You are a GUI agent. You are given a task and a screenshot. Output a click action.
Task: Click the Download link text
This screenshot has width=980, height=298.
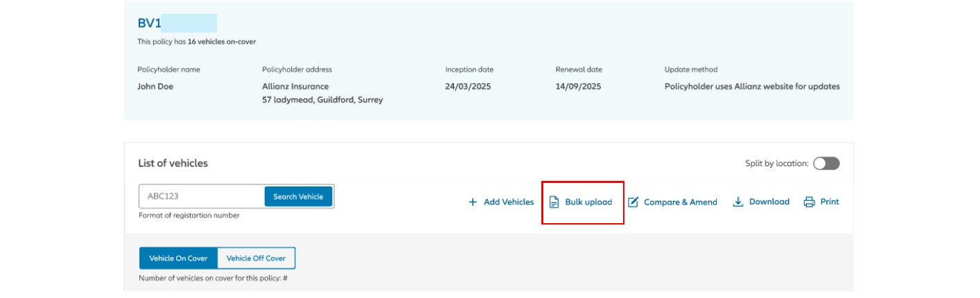[x=769, y=202]
